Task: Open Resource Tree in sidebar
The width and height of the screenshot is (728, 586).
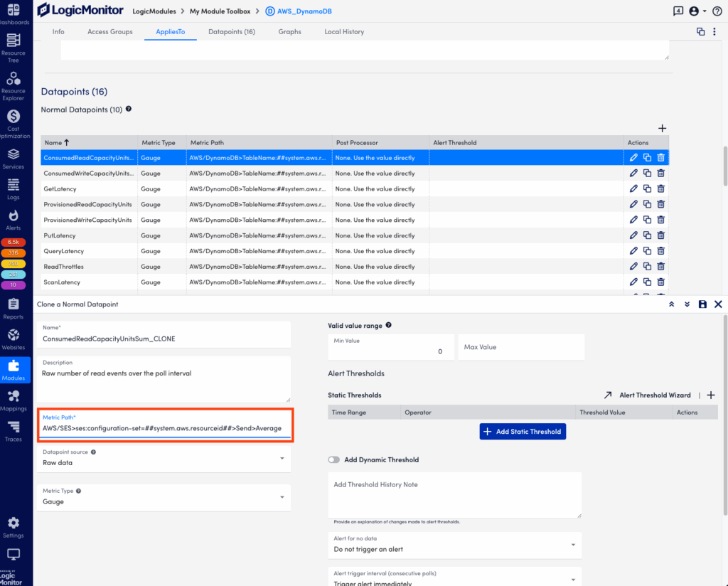Action: pyautogui.click(x=14, y=48)
